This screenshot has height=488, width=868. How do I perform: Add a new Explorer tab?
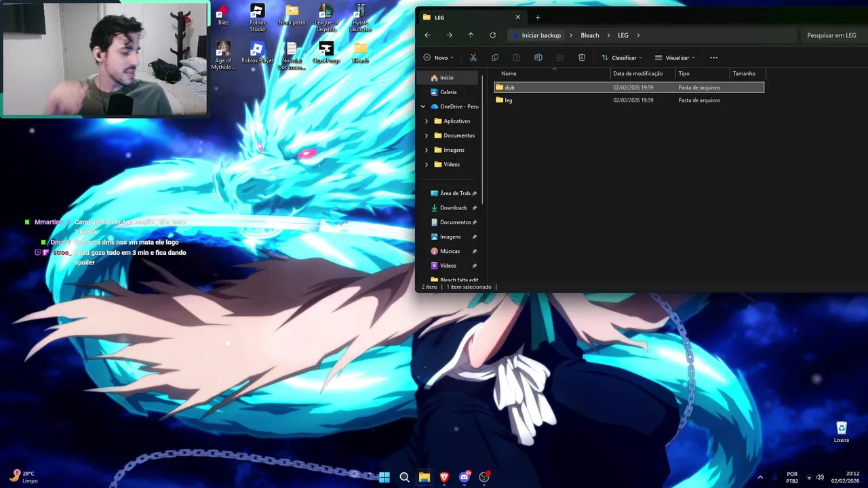click(538, 17)
